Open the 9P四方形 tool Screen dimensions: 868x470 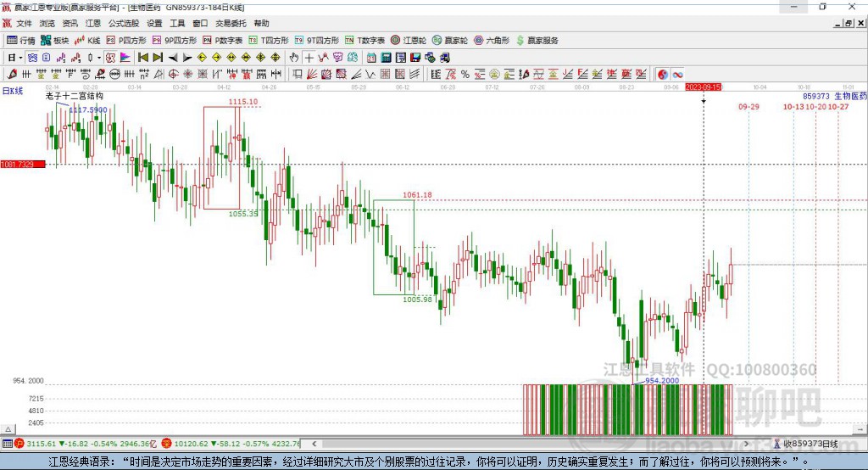point(174,41)
